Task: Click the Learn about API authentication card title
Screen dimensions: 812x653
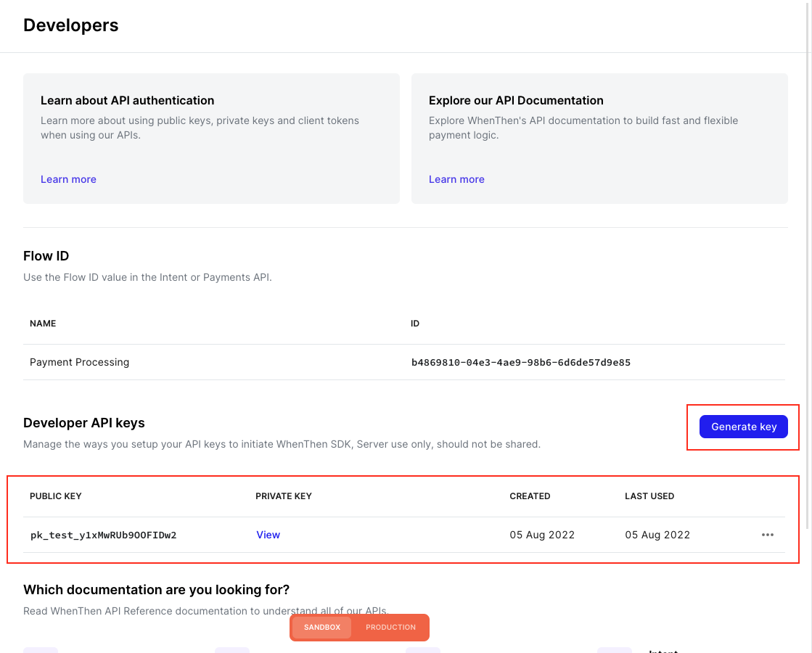Action: (127, 100)
